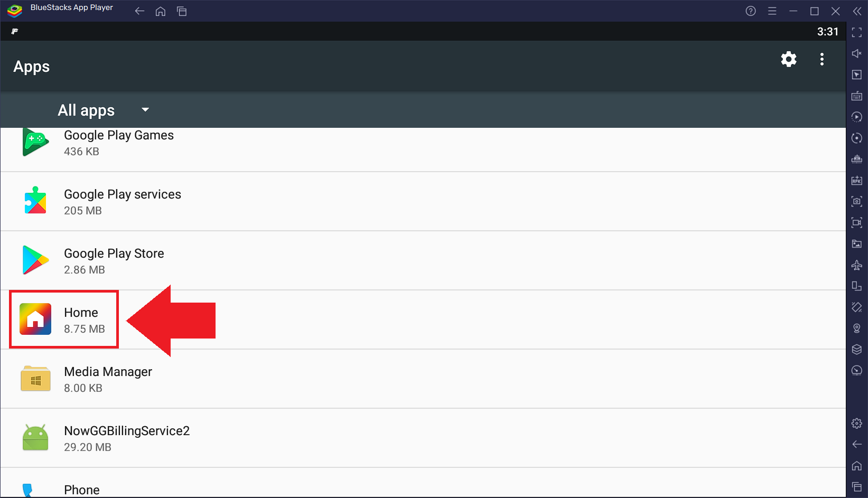Open BlueStacks help question mark
868x498 pixels.
pyautogui.click(x=751, y=11)
